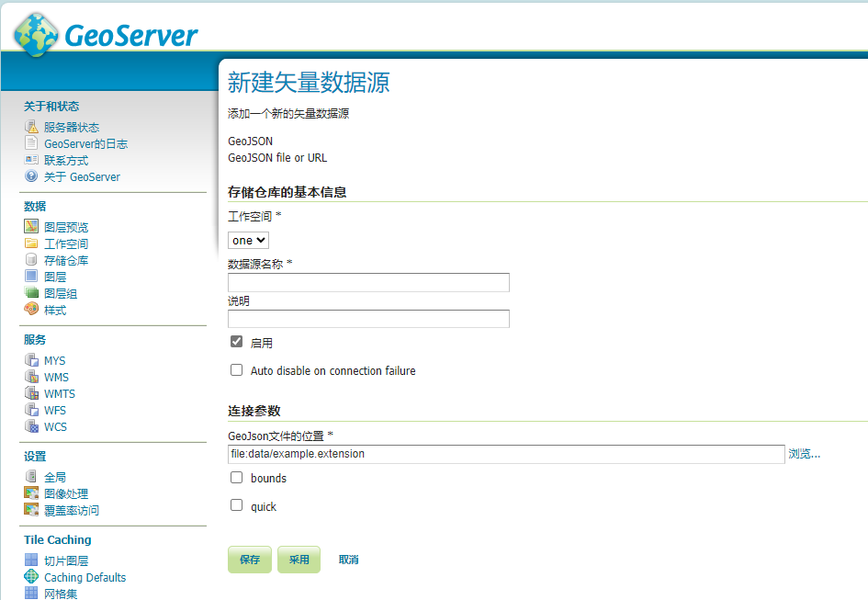Image resolution: width=868 pixels, height=600 pixels.
Task: Click the 关于 GeoServer help icon
Action: coord(31,176)
